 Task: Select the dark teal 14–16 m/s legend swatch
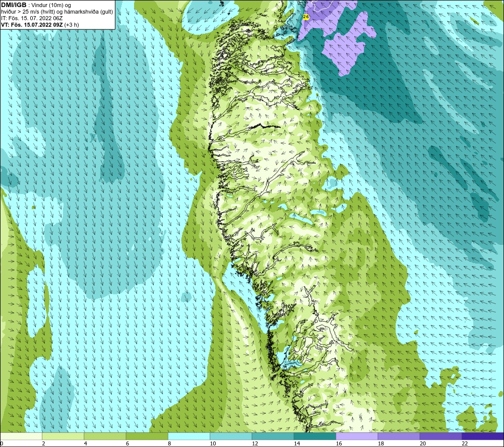point(314,436)
